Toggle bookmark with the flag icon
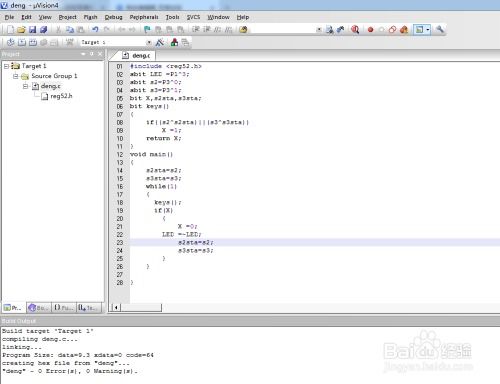The width and height of the screenshot is (500, 384). coord(147,30)
